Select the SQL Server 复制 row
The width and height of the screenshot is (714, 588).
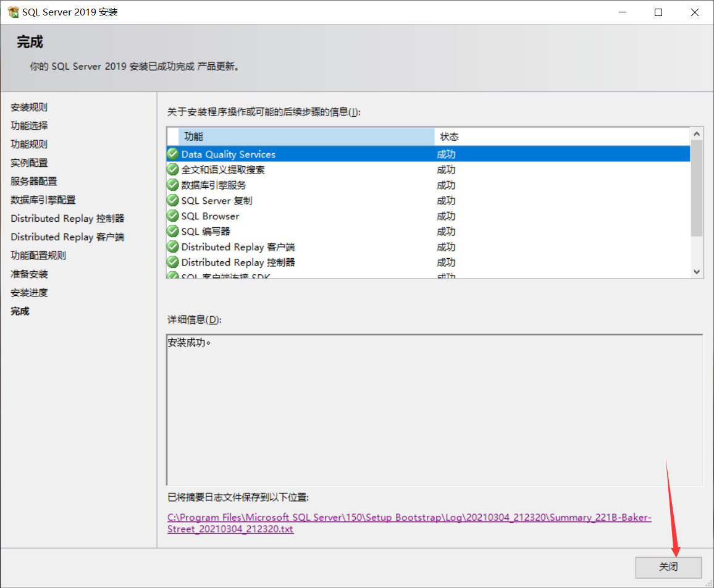[429, 200]
